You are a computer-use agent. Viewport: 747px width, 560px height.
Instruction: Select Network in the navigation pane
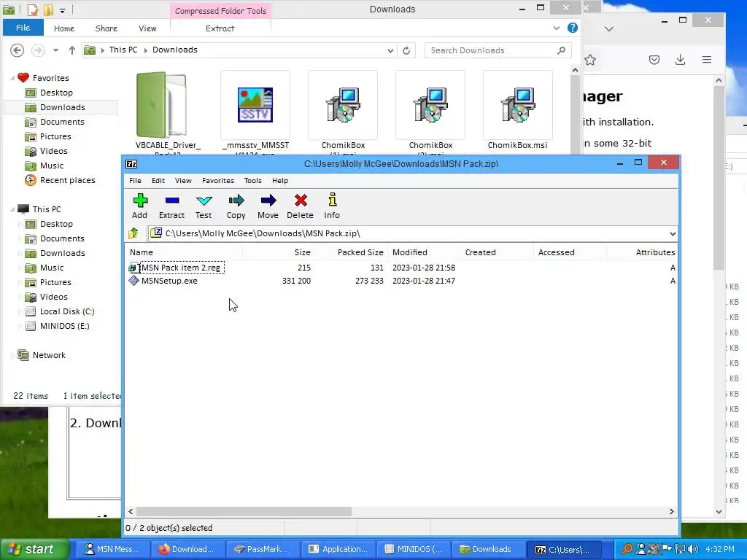[x=49, y=355]
